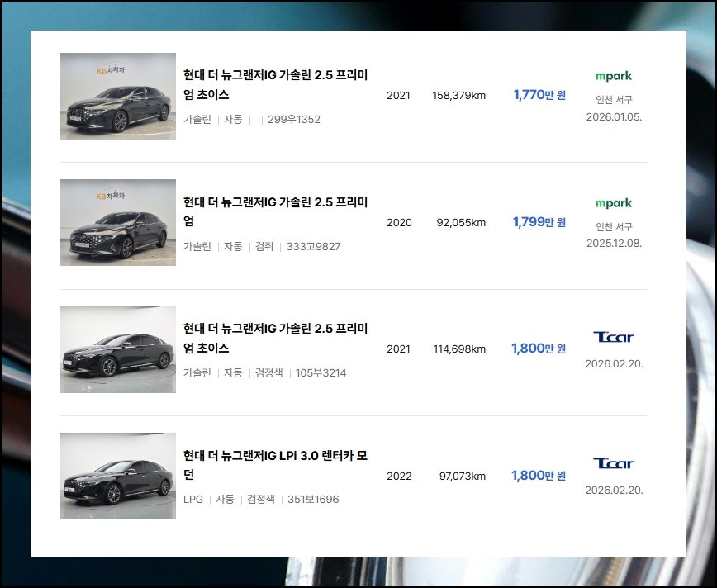Click 검정색 color label on 105부3214 row

point(268,372)
